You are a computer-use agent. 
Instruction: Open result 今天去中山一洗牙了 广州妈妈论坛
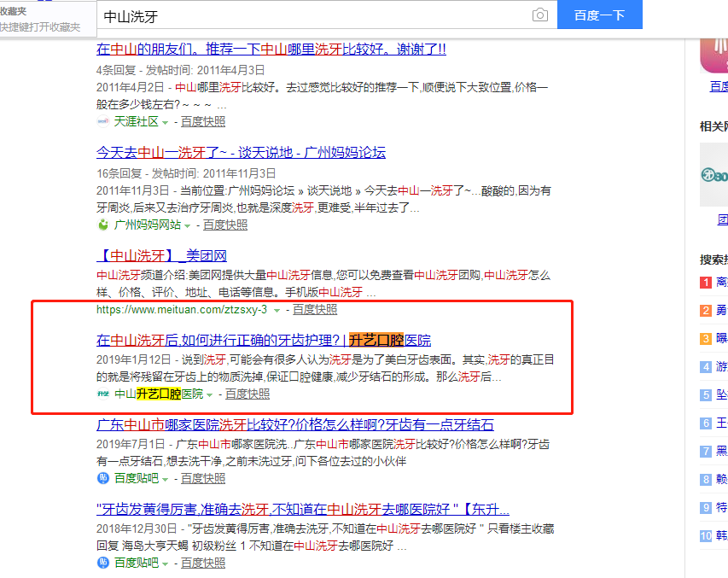(241, 153)
